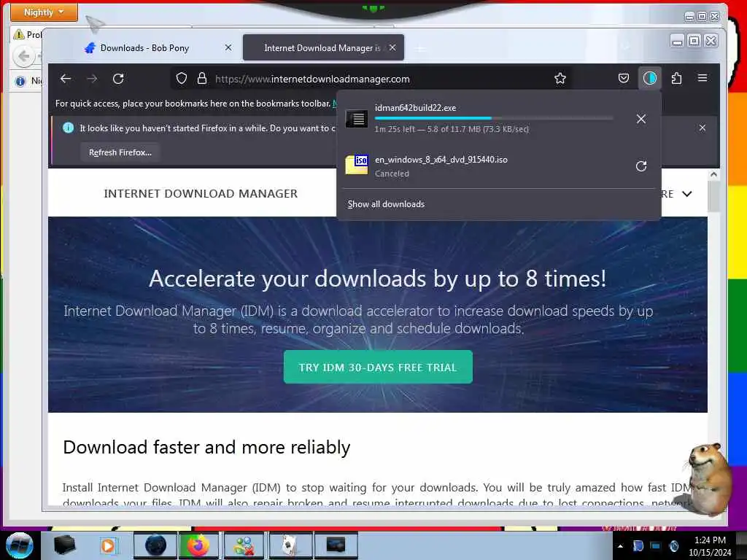Click the network tray icon
This screenshot has height=560, width=747.
656,545
